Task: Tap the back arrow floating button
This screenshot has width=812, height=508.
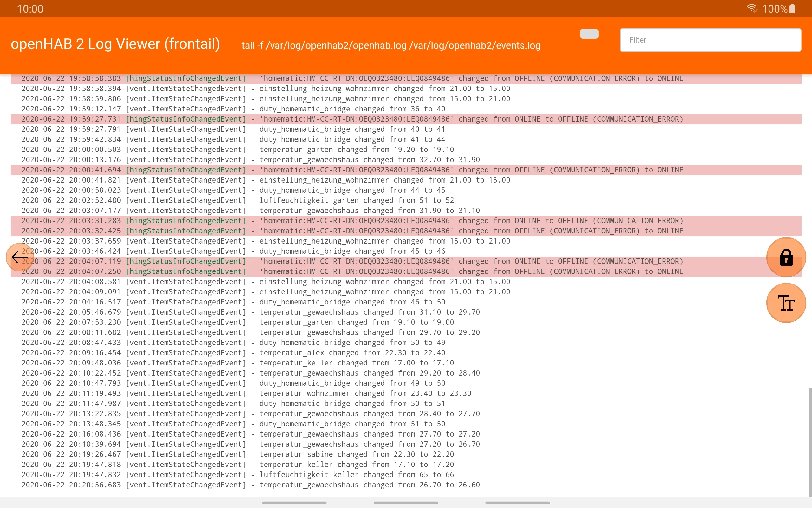Action: point(20,257)
